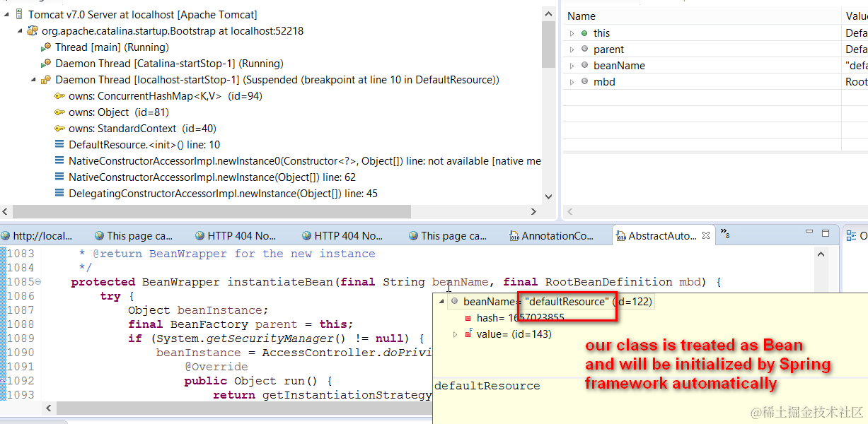
Task: Click the 'parent' variable icon
Action: [x=584, y=49]
